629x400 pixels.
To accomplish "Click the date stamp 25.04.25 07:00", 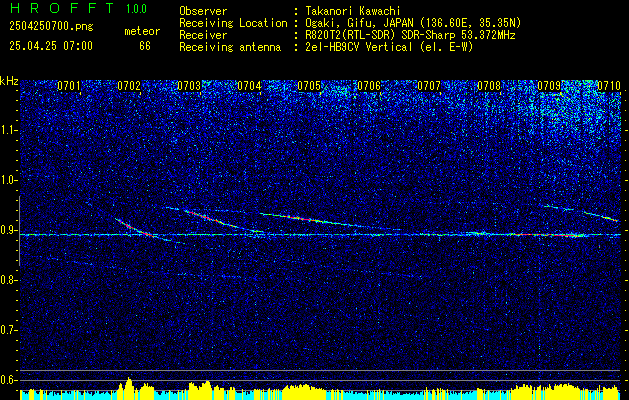I will [51, 46].
